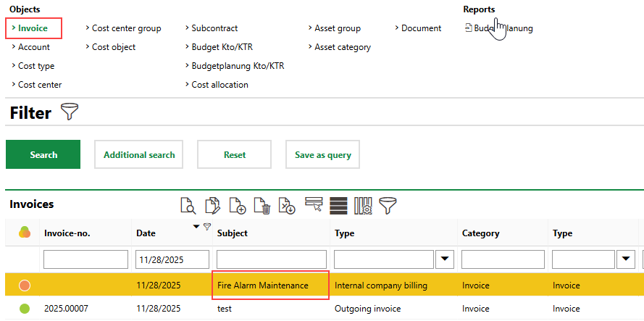Screen dimensions: 644x321
Task: Open the Cost object link
Action: click(114, 47)
